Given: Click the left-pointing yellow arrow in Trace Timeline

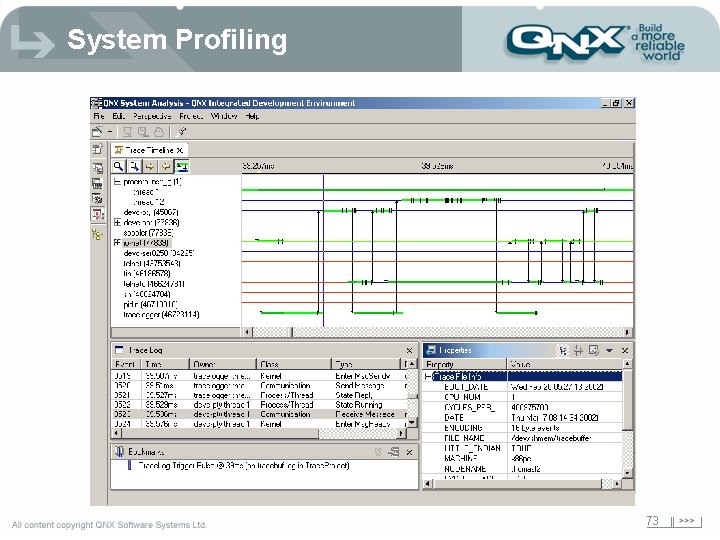Looking at the screenshot, I should 166,166.
